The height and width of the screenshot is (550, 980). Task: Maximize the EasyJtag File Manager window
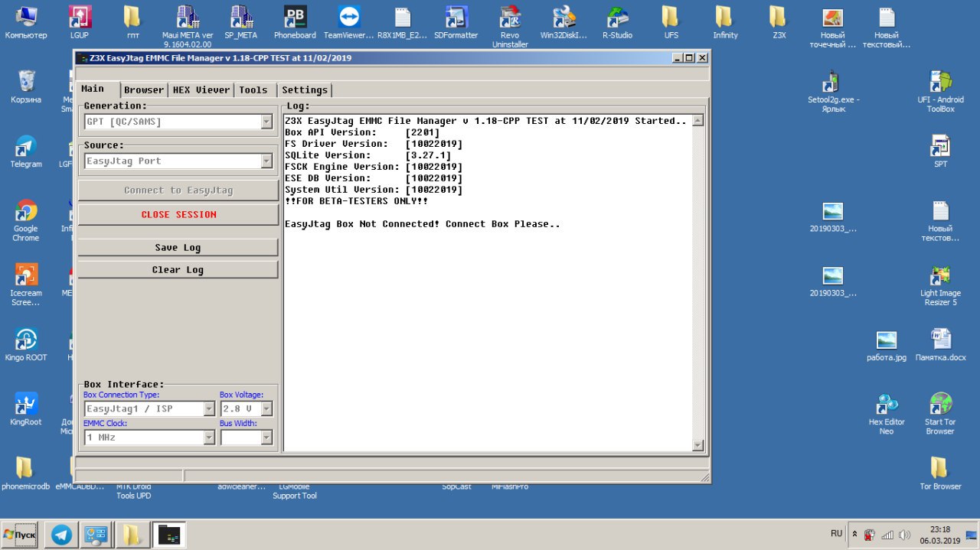tap(689, 57)
